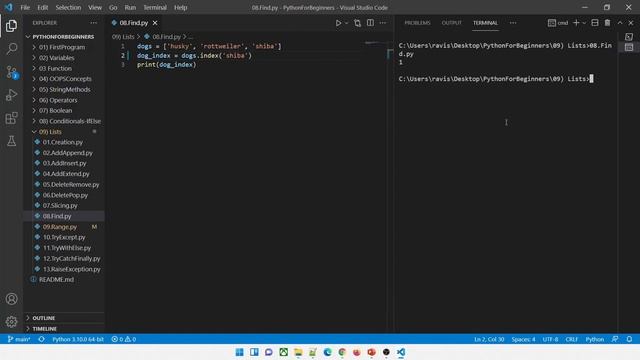Open the Run menu
The height and width of the screenshot is (360, 640).
tap(130, 7)
